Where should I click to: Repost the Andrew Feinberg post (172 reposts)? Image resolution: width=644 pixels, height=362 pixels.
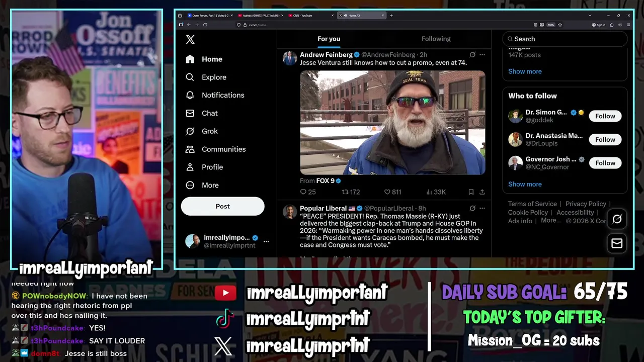351,192
